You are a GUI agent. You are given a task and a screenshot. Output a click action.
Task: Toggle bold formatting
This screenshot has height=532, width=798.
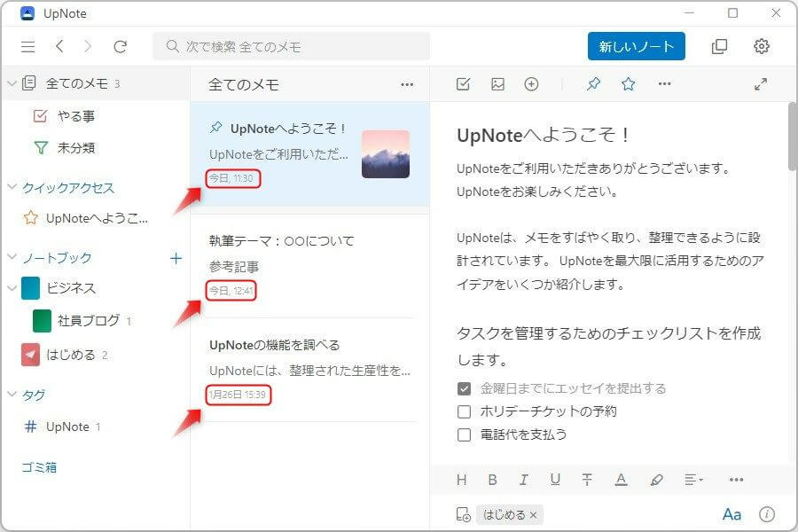tap(493, 480)
